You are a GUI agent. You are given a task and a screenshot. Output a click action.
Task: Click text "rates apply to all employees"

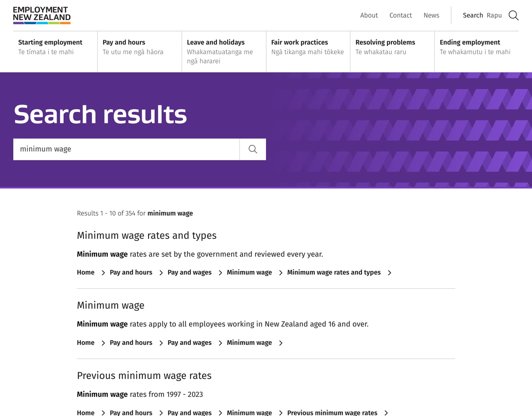tap(177, 324)
